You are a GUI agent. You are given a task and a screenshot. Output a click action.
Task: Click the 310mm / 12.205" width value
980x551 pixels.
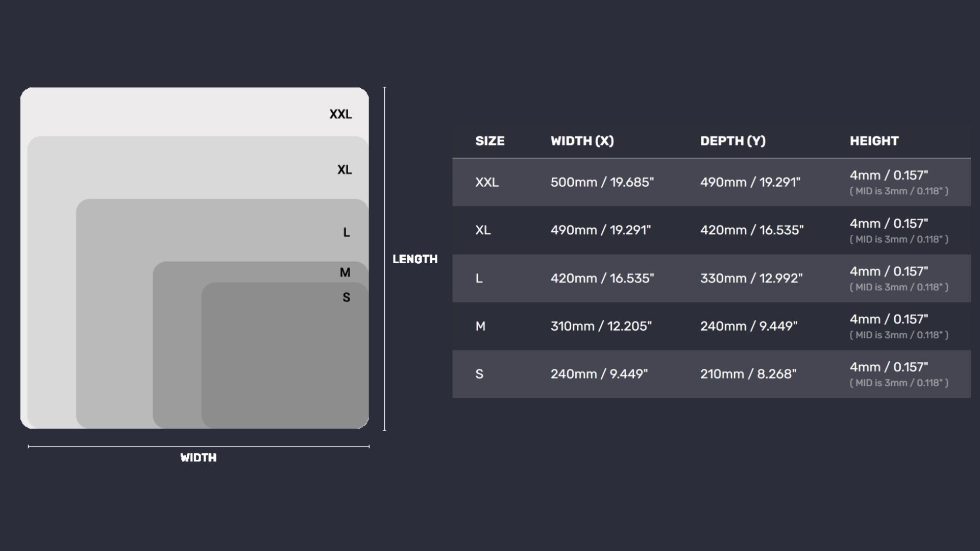(601, 326)
